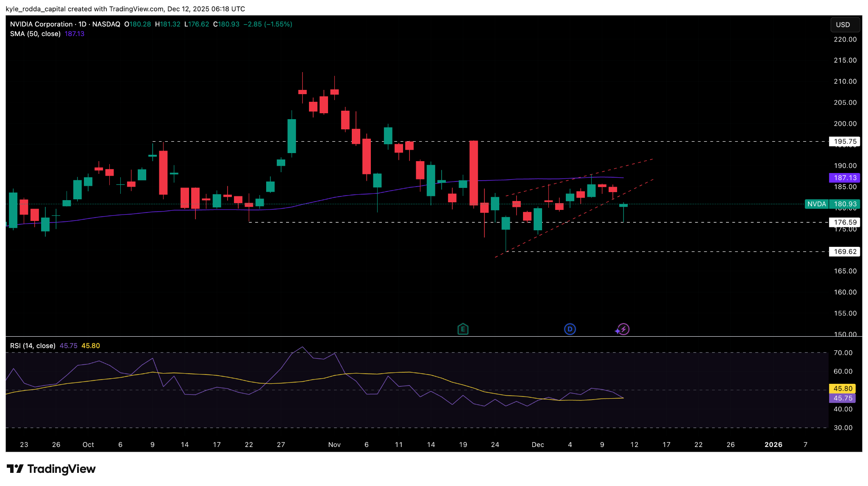
Task: Click the 220.00 level on price scale
Action: [x=845, y=39]
